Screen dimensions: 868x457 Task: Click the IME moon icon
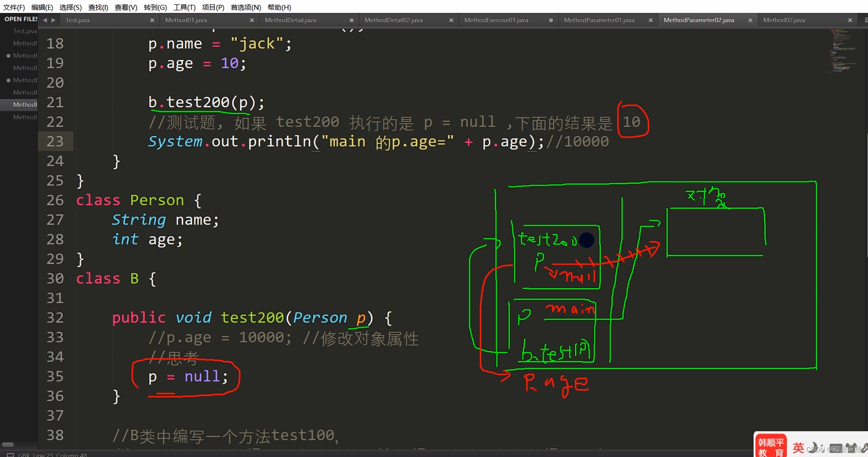click(813, 448)
